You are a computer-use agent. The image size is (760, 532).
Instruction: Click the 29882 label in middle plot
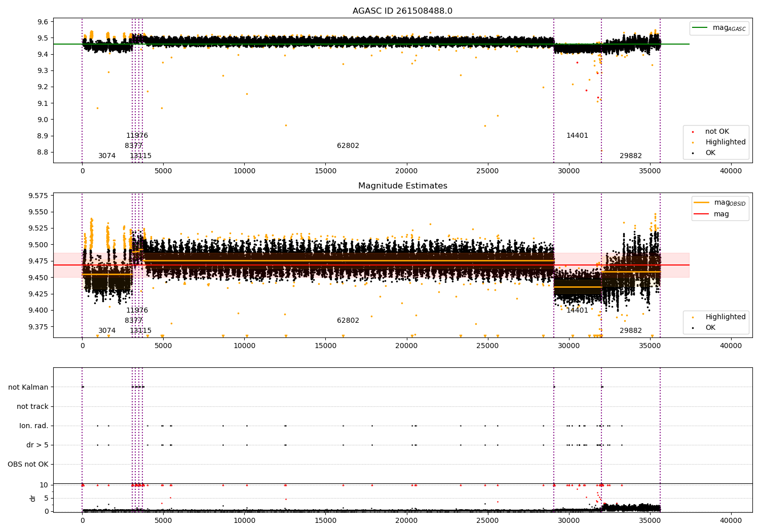631,331
